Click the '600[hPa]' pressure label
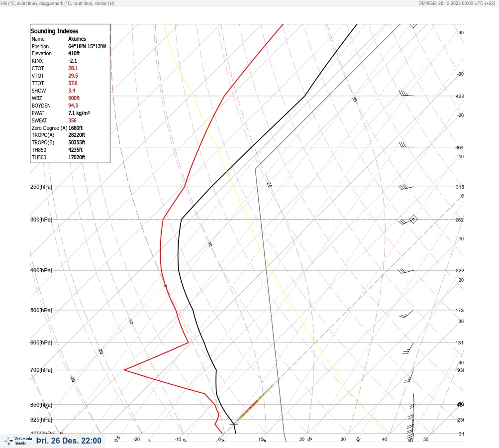The width and height of the screenshot is (499, 448). coord(41,342)
